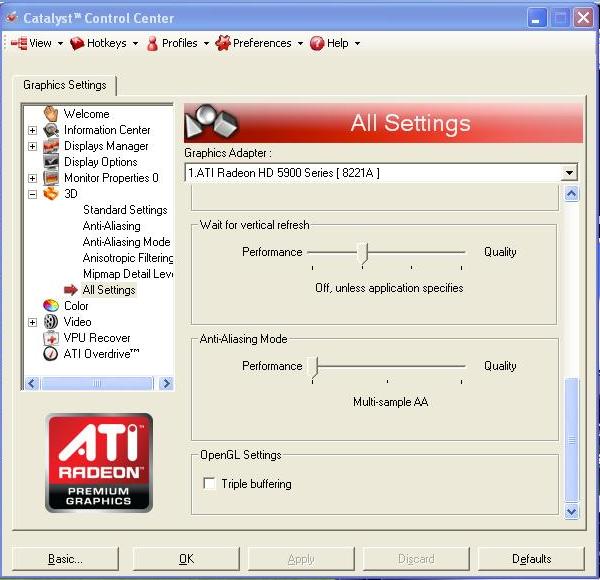Open the Profiles menu label
Viewport: 600px width, 580px height.
coord(180,43)
